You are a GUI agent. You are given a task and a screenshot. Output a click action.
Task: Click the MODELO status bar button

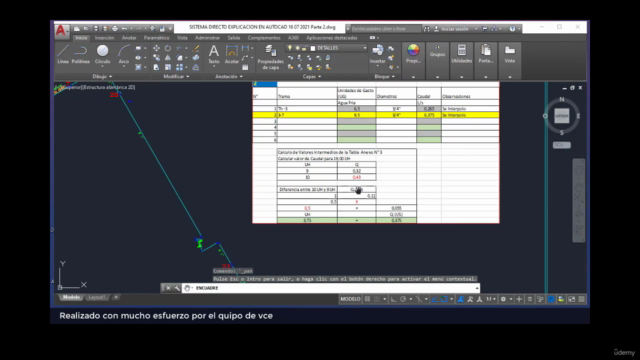pos(350,299)
